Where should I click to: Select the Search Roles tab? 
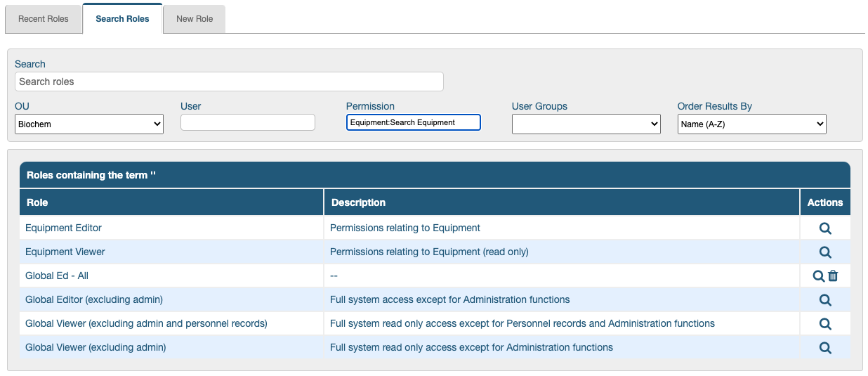122,19
